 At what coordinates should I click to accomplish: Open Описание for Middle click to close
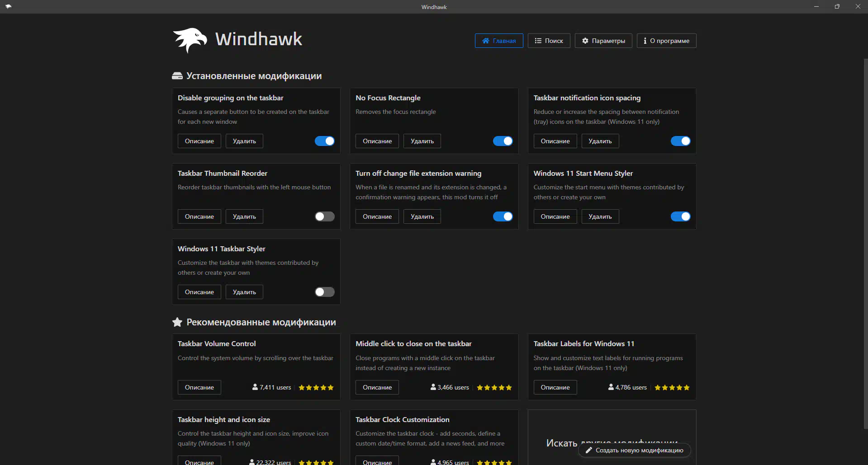[x=377, y=387]
